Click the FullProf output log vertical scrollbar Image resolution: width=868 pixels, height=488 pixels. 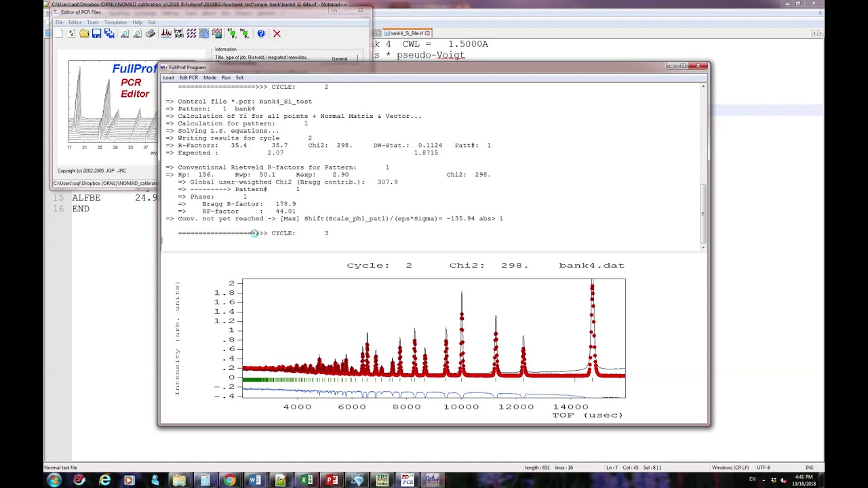[x=703, y=165]
